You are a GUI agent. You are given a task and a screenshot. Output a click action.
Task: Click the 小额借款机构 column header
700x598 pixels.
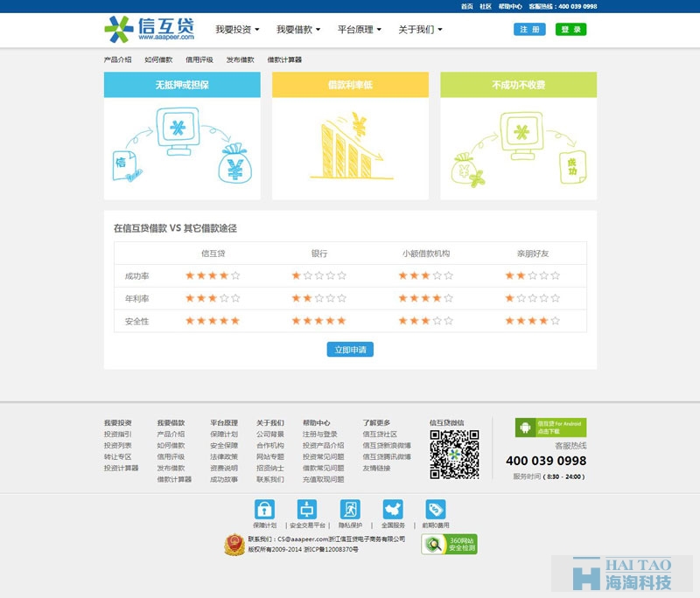(x=426, y=254)
